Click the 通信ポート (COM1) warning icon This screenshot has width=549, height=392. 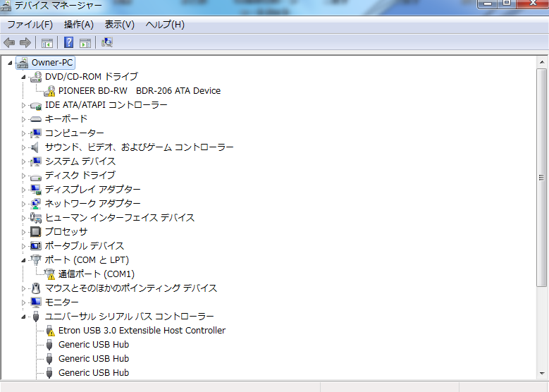(49, 274)
